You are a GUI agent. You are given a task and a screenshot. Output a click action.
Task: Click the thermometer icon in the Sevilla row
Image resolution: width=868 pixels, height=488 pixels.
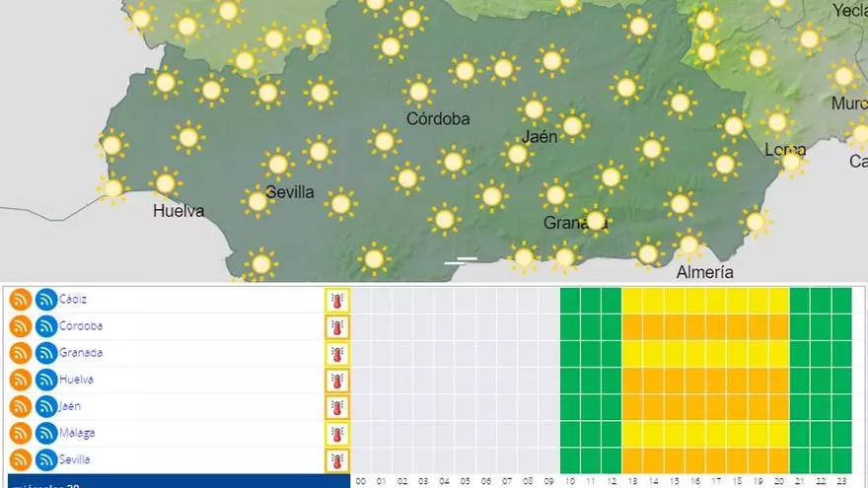[x=337, y=459]
